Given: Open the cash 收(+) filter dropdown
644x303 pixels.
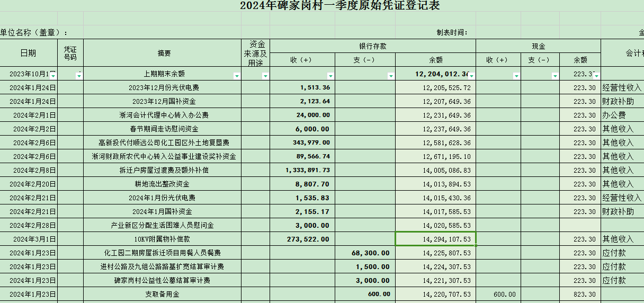Looking at the screenshot, I should [x=516, y=76].
